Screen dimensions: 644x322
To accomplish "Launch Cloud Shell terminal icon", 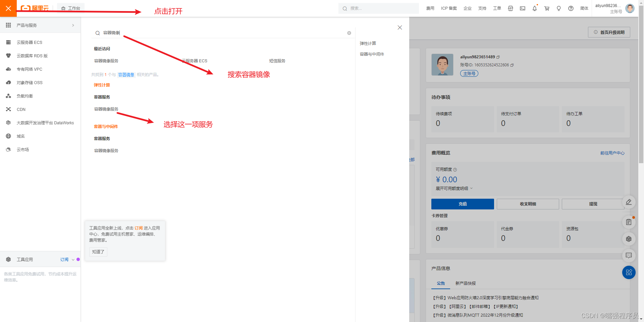I will [523, 8].
